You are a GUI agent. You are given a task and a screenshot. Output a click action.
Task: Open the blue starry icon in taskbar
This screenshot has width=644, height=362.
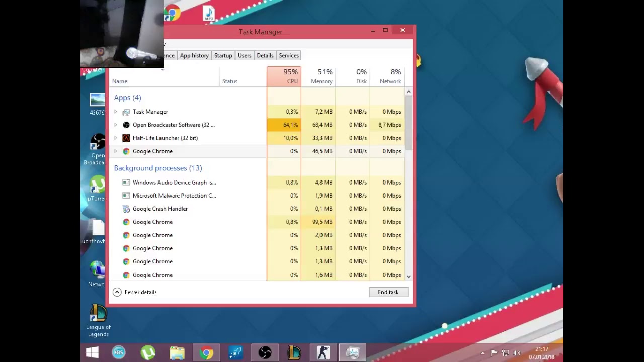(235, 352)
